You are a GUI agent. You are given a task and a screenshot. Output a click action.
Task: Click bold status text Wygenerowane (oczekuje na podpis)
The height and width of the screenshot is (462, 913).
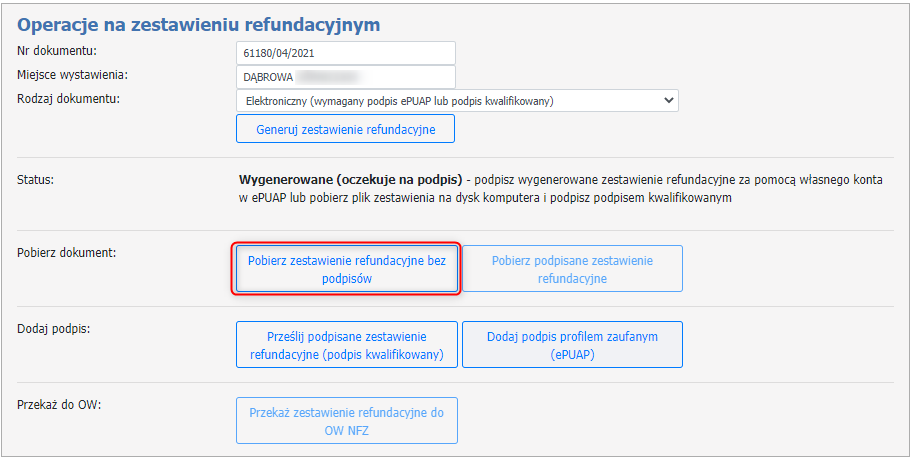(350, 180)
